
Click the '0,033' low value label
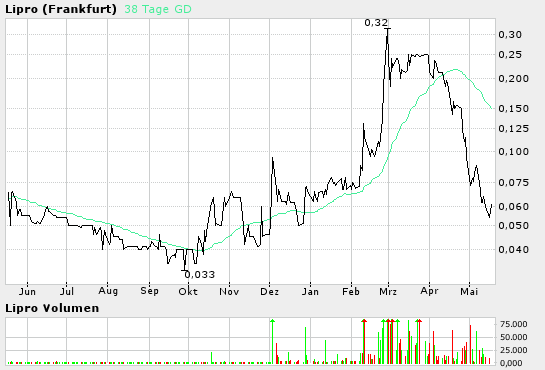point(200,275)
